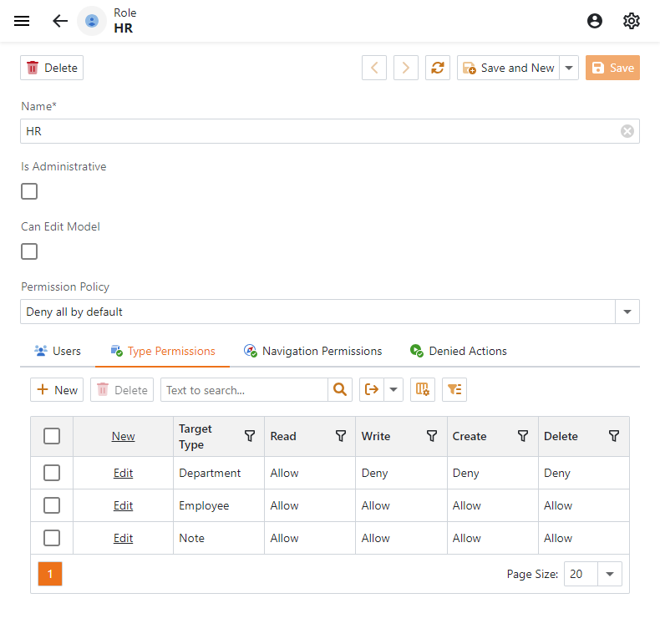Filter the Target Type column
This screenshot has width=660, height=644.
tap(250, 436)
